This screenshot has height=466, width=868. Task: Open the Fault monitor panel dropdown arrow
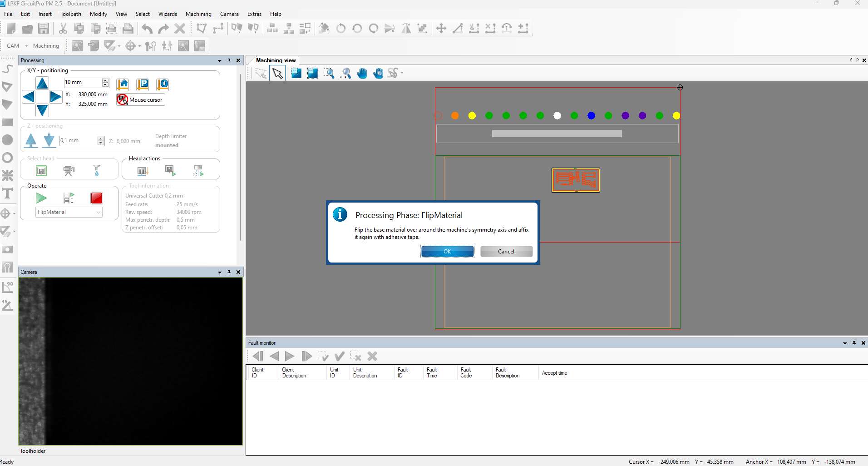(844, 343)
